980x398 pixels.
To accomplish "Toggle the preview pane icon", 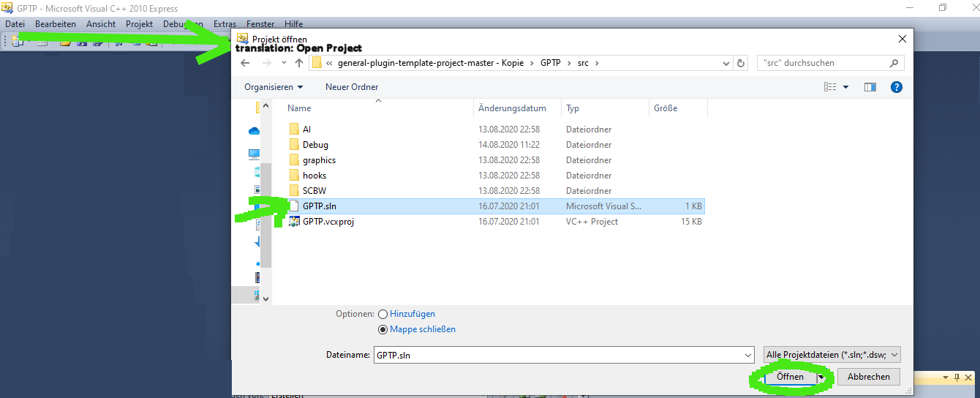I will pyautogui.click(x=870, y=87).
